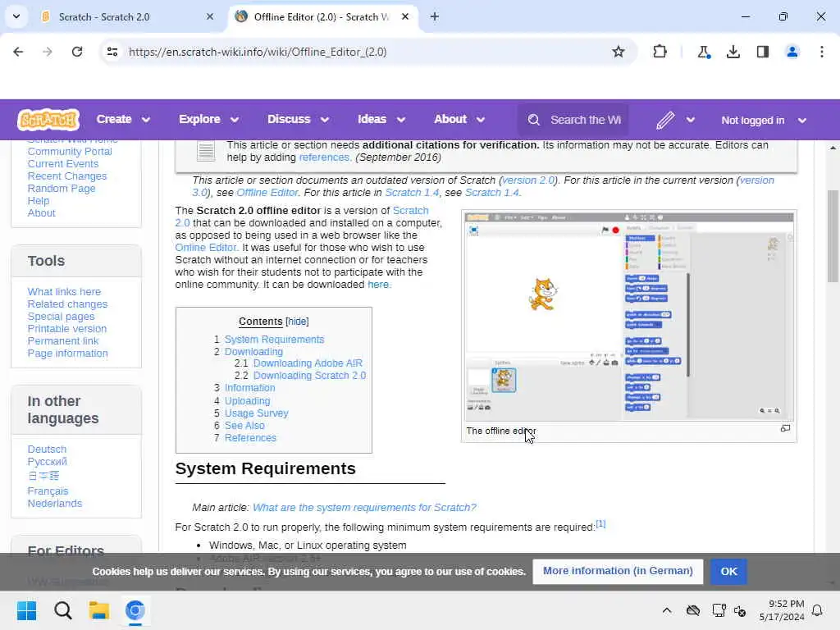Click the display/network icon in the system tray
Viewport: 840px width, 630px height.
pos(719,610)
